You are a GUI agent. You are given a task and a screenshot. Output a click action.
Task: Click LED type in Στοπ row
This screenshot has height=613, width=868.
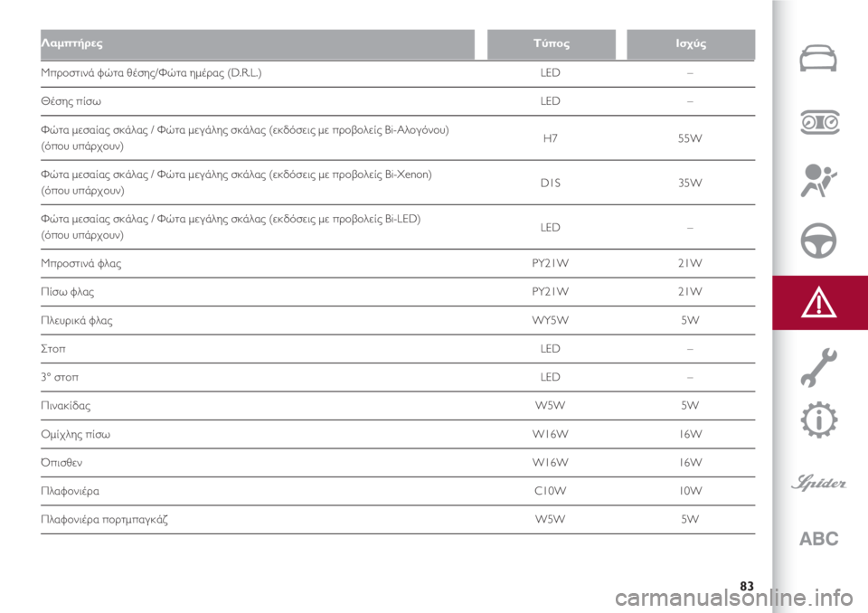pyautogui.click(x=551, y=349)
